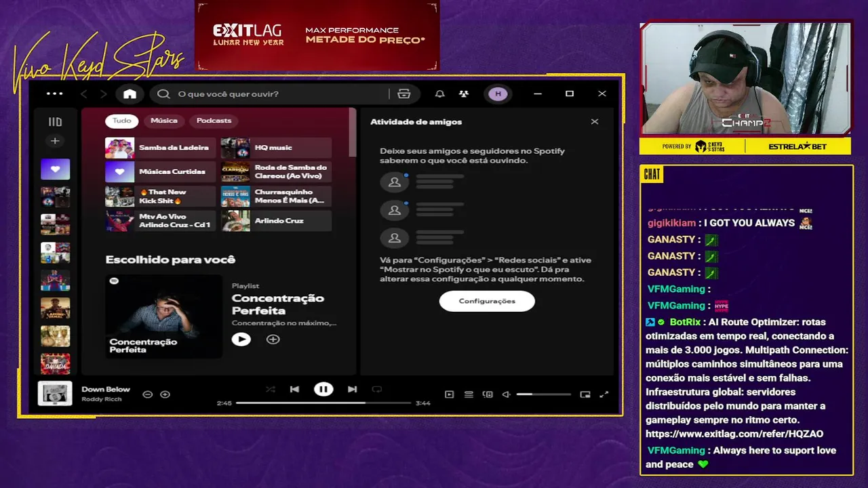Image resolution: width=868 pixels, height=488 pixels.
Task: Select the Podcasts filter chip
Action: point(214,121)
